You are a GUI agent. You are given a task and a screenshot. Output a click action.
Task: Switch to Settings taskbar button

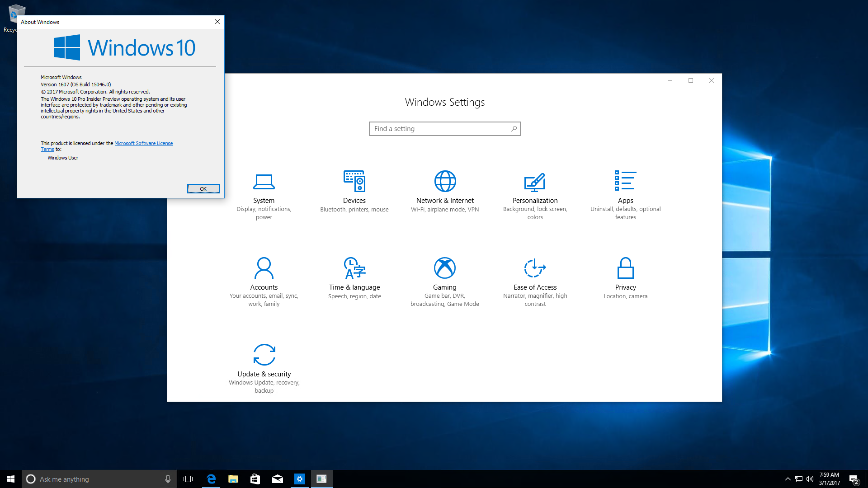(x=299, y=479)
